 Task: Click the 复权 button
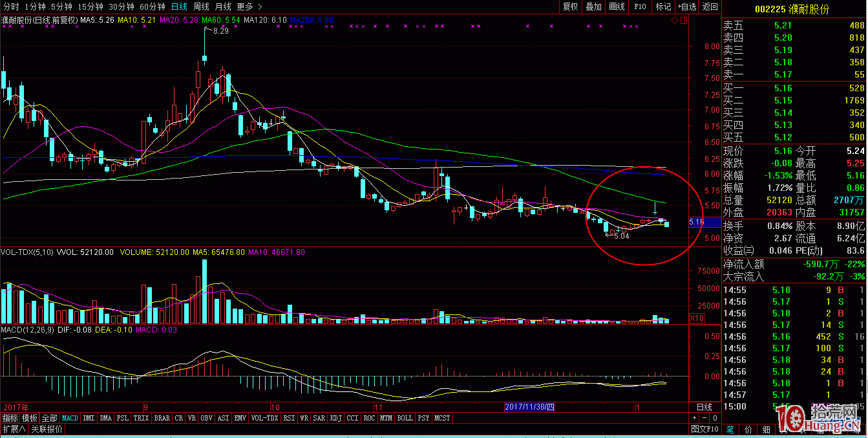[x=570, y=6]
